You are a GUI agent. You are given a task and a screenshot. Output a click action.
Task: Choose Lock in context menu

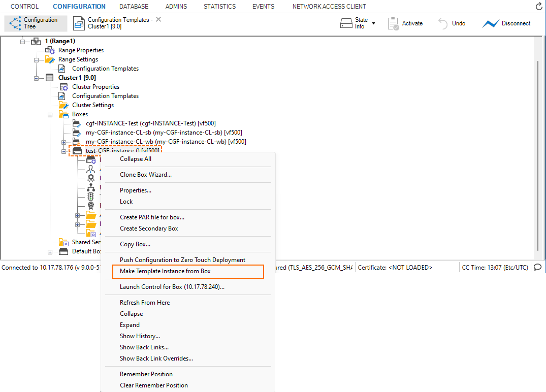pos(188,202)
